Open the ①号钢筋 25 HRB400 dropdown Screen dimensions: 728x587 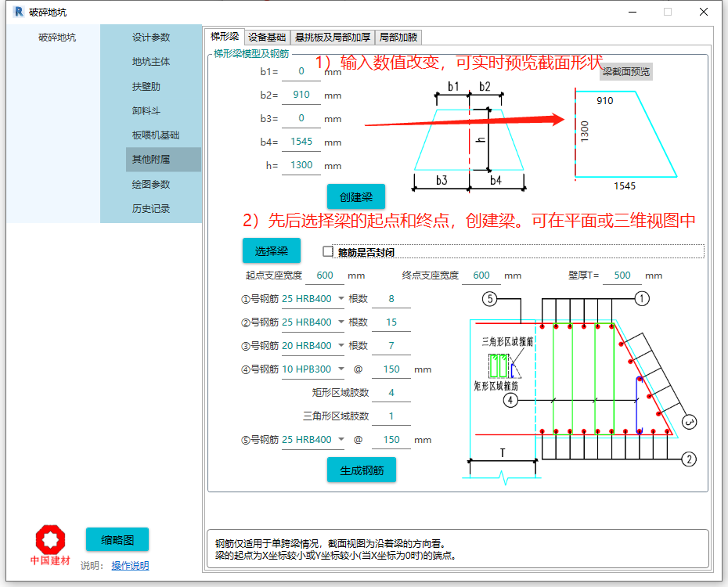click(x=312, y=298)
